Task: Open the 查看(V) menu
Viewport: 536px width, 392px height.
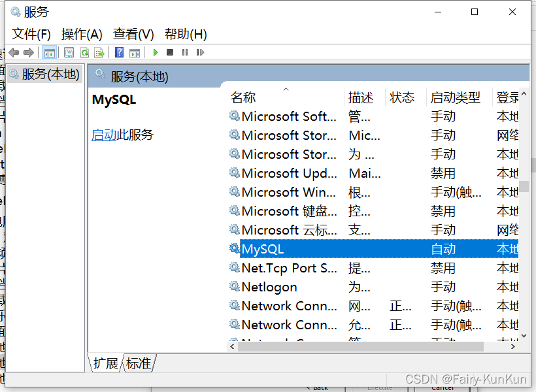Action: pyautogui.click(x=133, y=34)
